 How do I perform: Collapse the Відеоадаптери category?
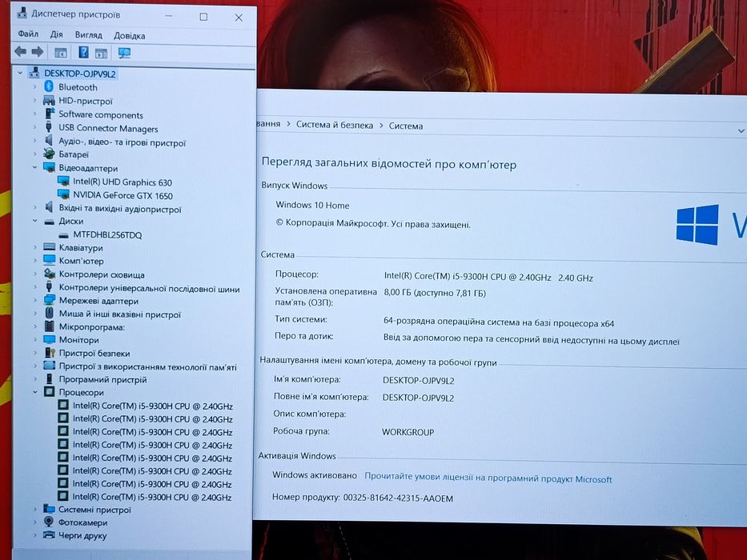(x=34, y=168)
